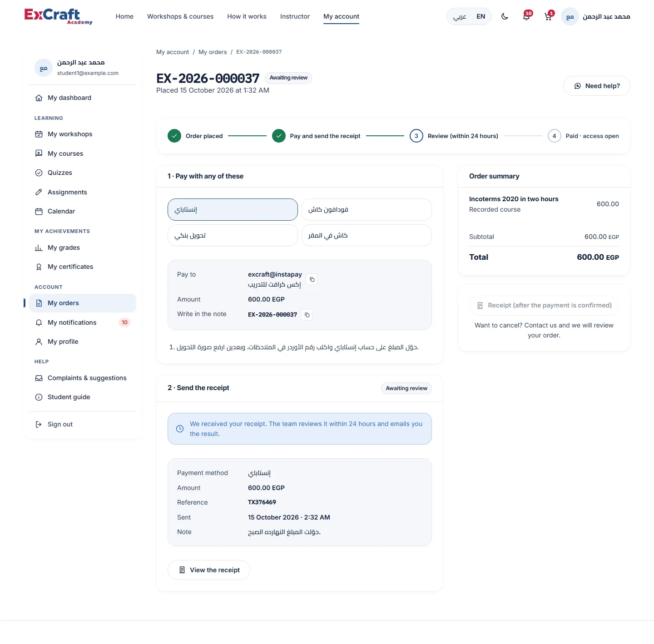Copy the order number note
Screen dimensions: 654x644
click(307, 315)
